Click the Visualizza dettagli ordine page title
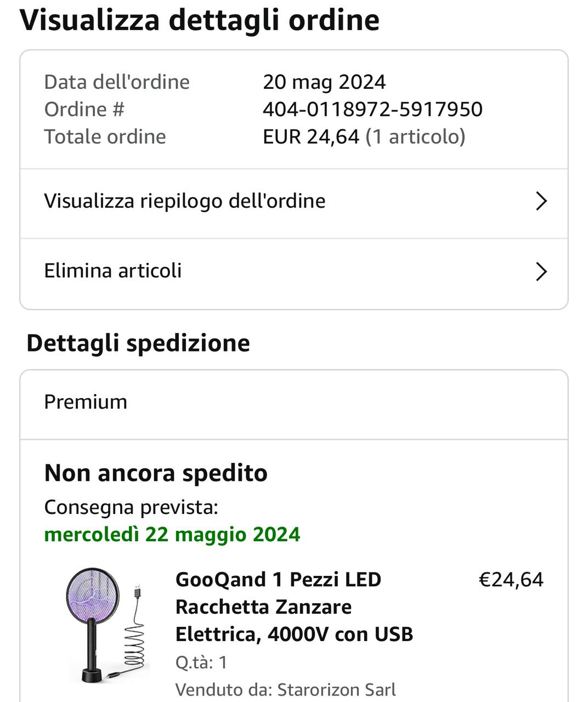This screenshot has width=588, height=702. [200, 20]
